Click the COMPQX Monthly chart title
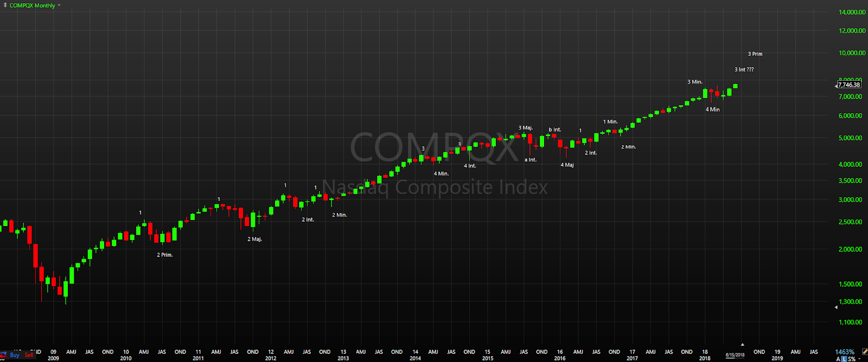The image size is (868, 362). click(33, 5)
